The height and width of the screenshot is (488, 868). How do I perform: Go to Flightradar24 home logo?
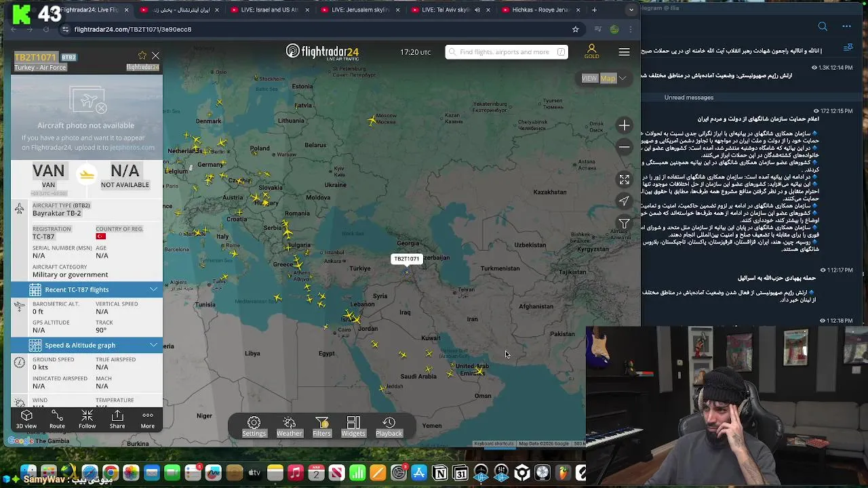click(x=322, y=52)
